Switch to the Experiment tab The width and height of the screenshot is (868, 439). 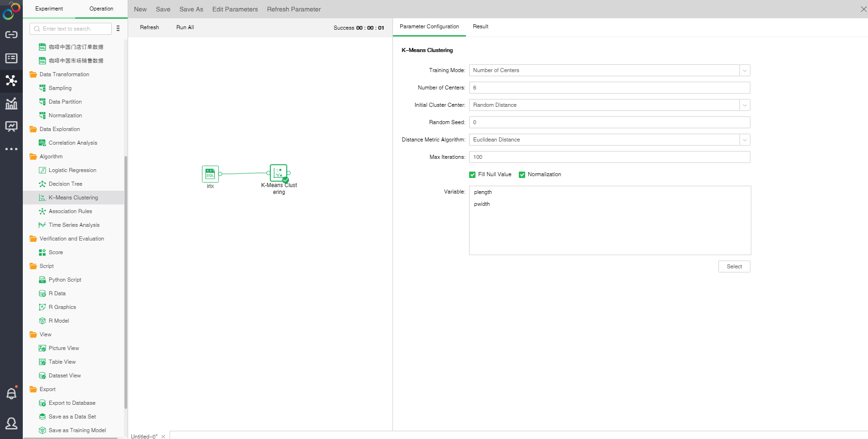click(x=49, y=9)
